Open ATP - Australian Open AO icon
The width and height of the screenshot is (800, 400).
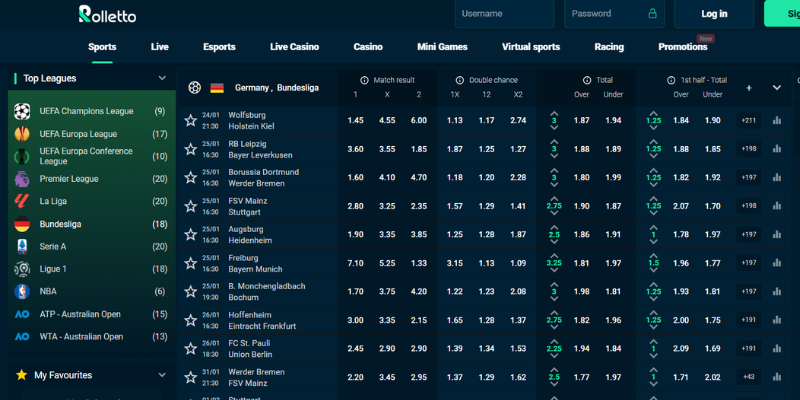22,314
